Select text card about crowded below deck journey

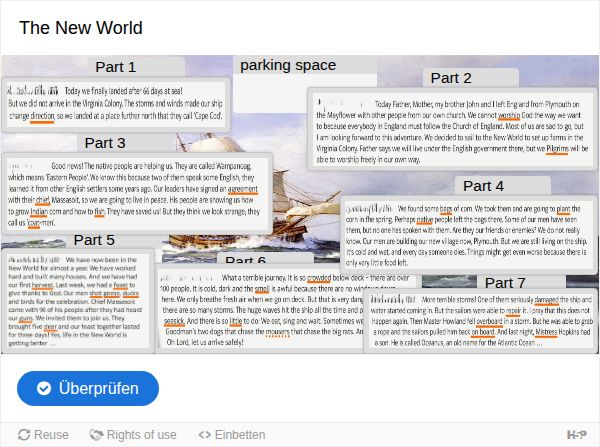pos(260,309)
